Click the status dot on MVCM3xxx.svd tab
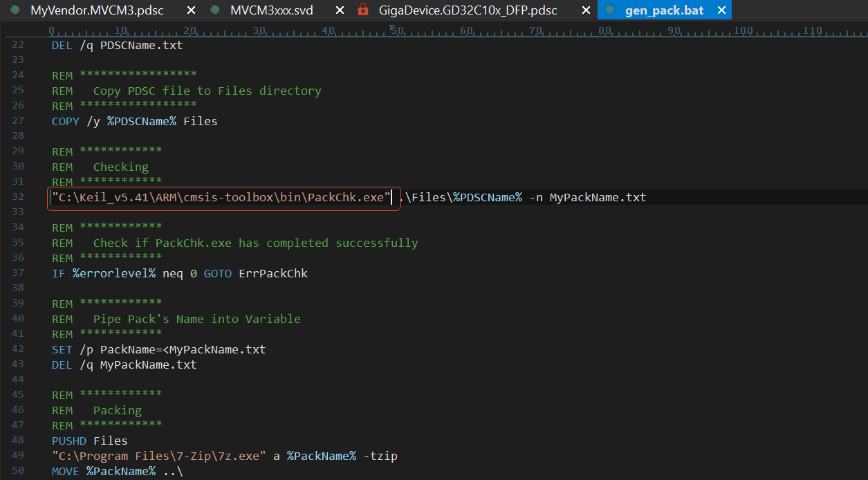This screenshot has height=480, width=868. point(214,10)
